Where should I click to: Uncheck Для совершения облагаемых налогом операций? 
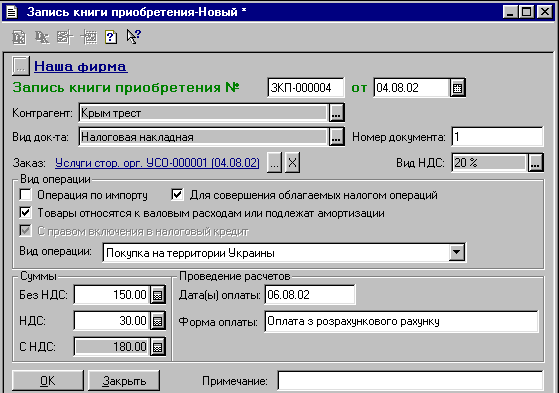click(x=177, y=195)
